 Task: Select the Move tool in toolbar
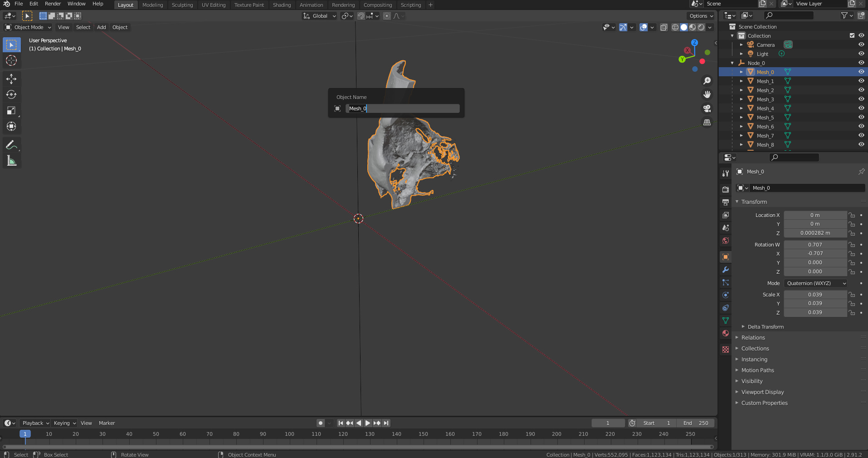(x=11, y=79)
